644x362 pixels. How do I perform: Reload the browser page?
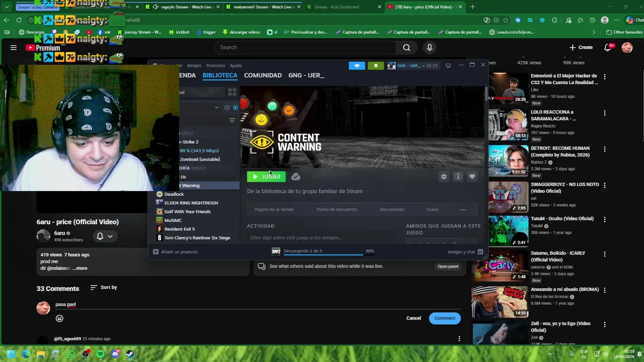pos(19,20)
